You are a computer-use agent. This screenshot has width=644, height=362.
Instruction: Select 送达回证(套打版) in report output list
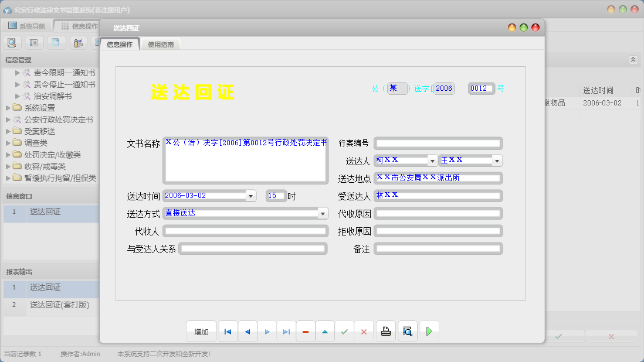pos(59,305)
